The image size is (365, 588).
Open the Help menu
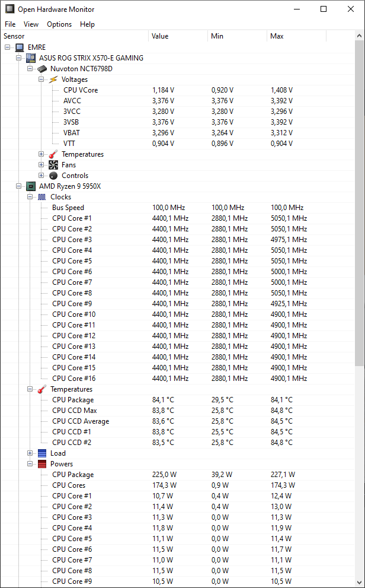87,24
